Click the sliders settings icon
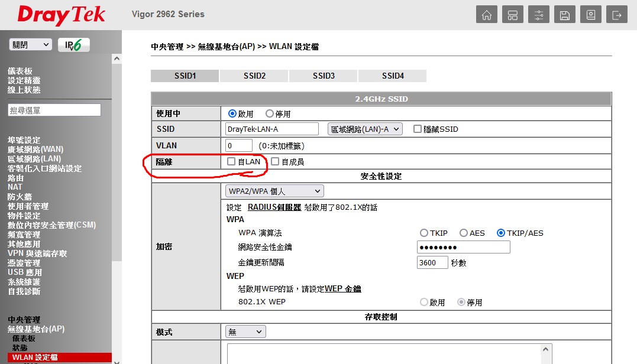Screen dimensions: 637x364 point(538,15)
